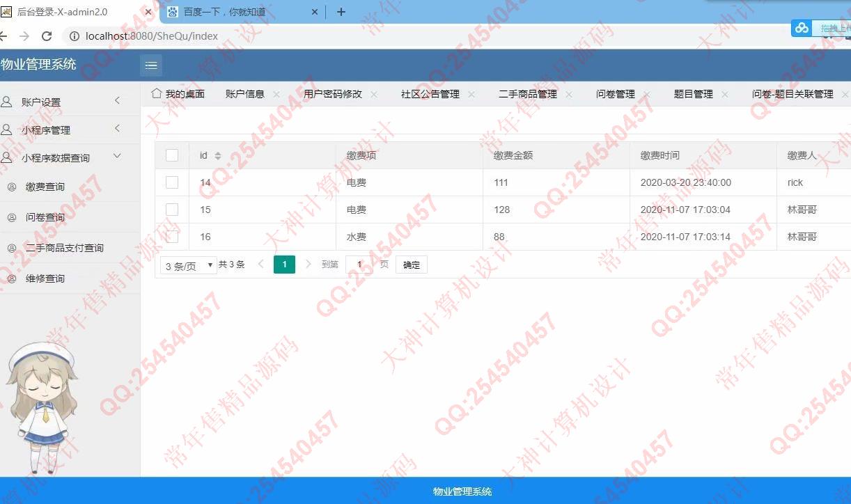
Task: Go to previous page arrow in pagination
Action: [x=261, y=265]
